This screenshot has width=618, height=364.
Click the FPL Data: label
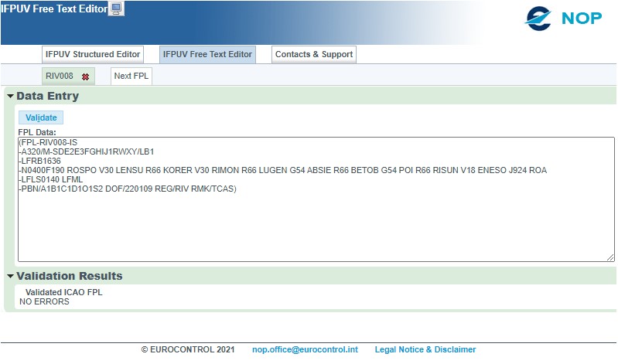tap(37, 132)
